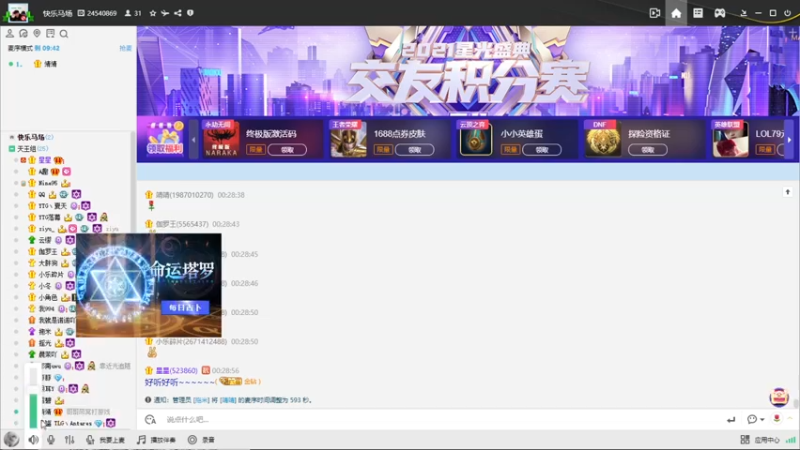Select user 小冬 in the member list
This screenshot has width=800, height=450.
coord(45,286)
